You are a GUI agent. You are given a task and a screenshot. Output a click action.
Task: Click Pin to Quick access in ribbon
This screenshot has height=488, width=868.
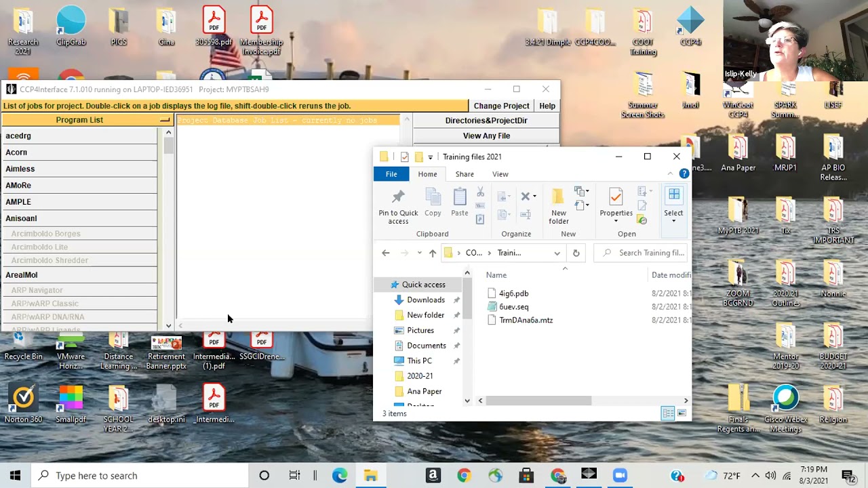click(398, 207)
